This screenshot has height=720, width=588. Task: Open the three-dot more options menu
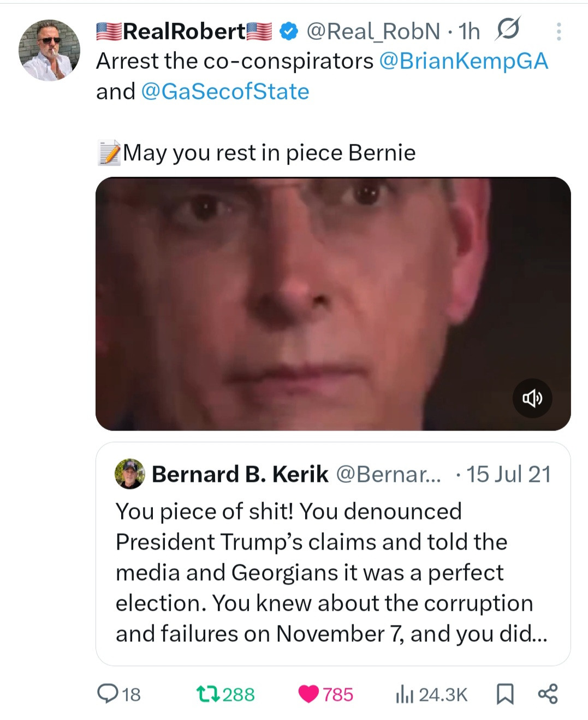[559, 32]
